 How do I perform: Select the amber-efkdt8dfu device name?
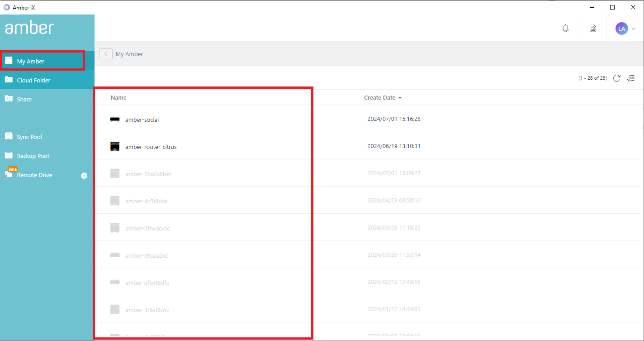147,283
